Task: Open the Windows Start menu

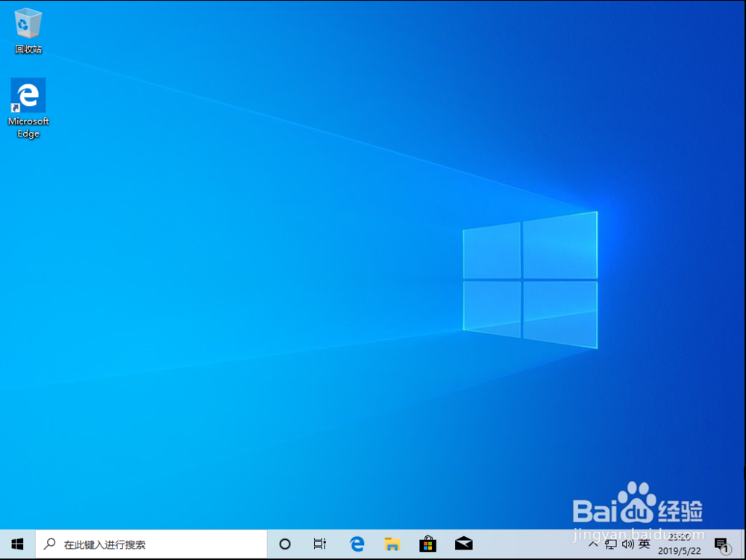Action: pos(18,544)
